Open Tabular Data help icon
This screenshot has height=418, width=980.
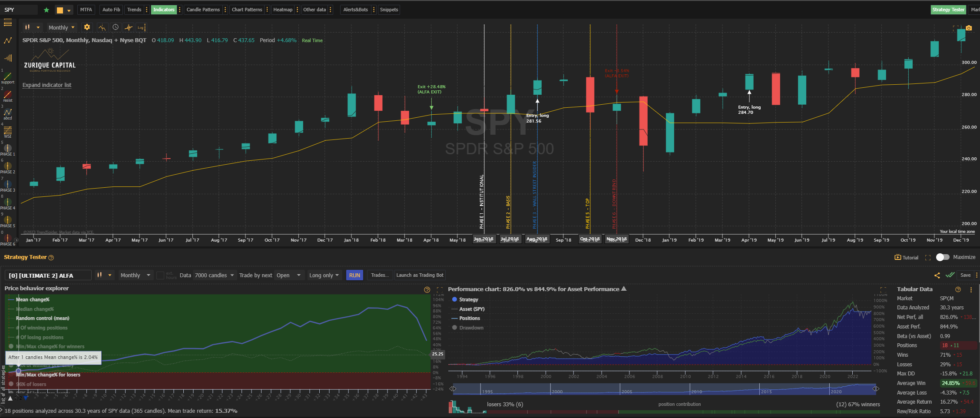[958, 289]
